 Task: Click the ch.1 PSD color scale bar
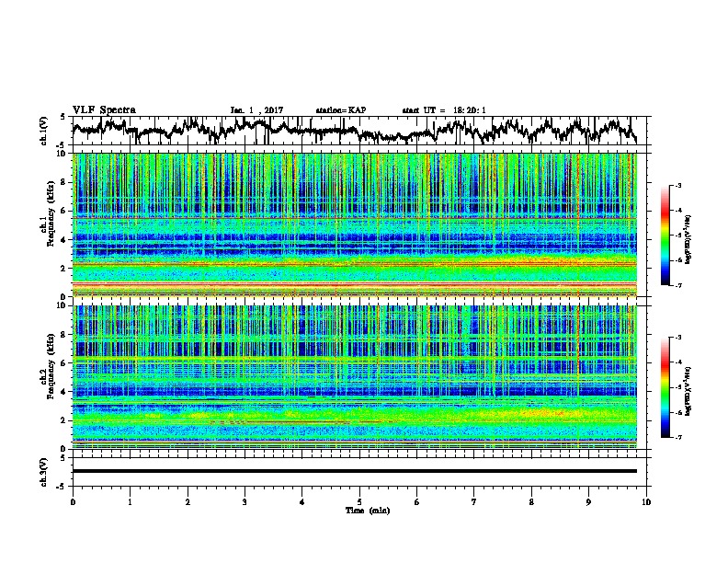click(665, 236)
